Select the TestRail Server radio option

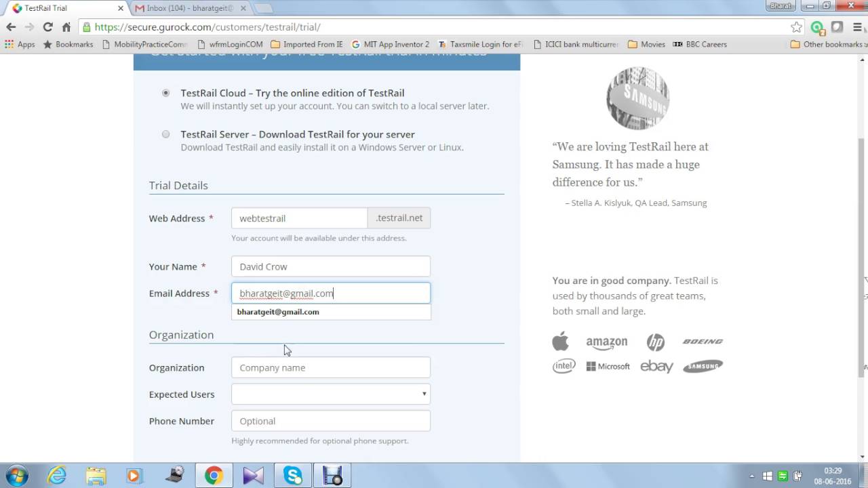[x=165, y=134]
